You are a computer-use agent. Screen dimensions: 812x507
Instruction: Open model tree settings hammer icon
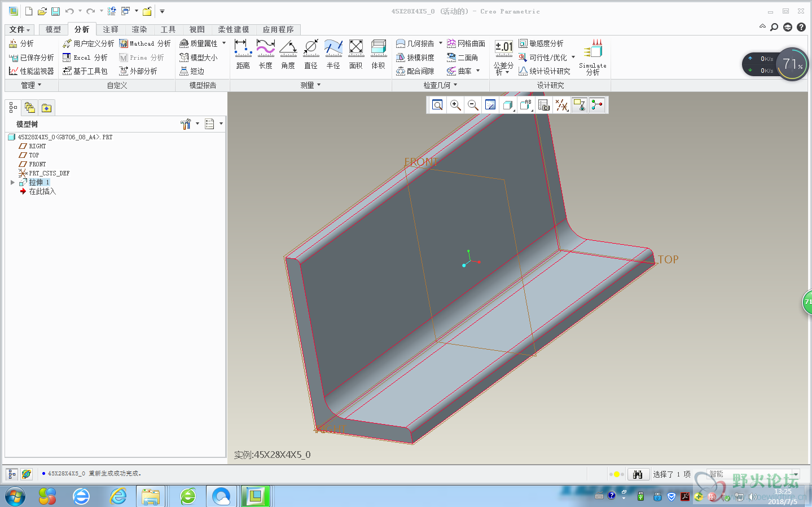(186, 124)
